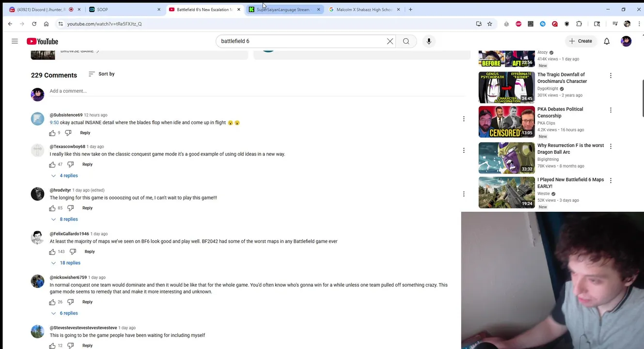Like the @Stevestevestevestevestevesteve comment
Image resolution: width=644 pixels, height=349 pixels.
point(52,346)
